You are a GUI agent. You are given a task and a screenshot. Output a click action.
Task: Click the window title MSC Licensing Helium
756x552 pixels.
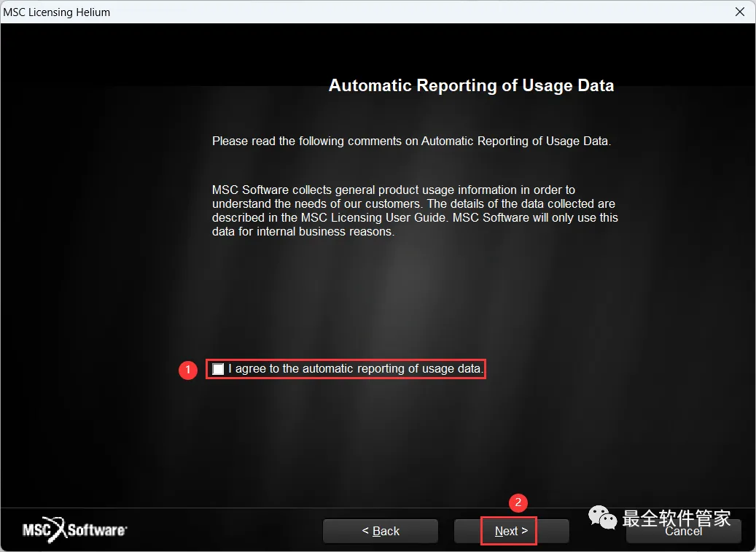(x=56, y=12)
